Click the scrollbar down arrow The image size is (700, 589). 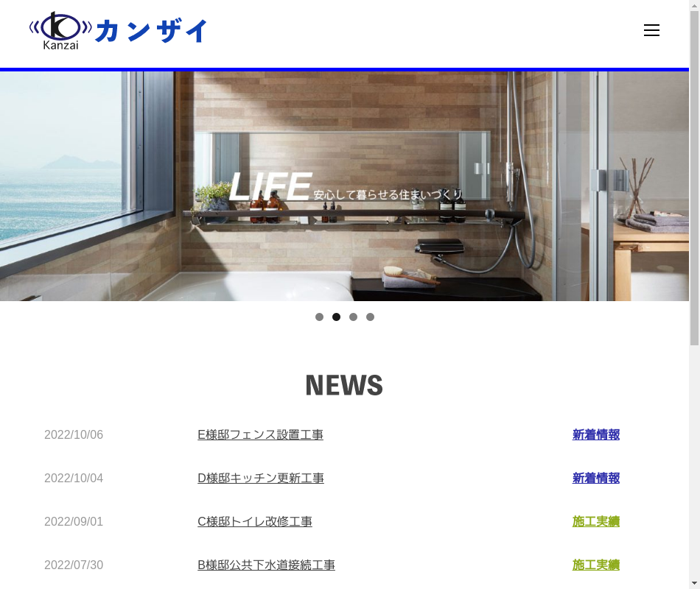pyautogui.click(x=694, y=583)
